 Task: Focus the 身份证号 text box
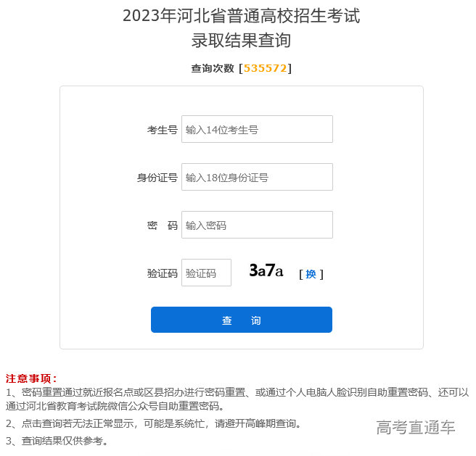click(257, 178)
